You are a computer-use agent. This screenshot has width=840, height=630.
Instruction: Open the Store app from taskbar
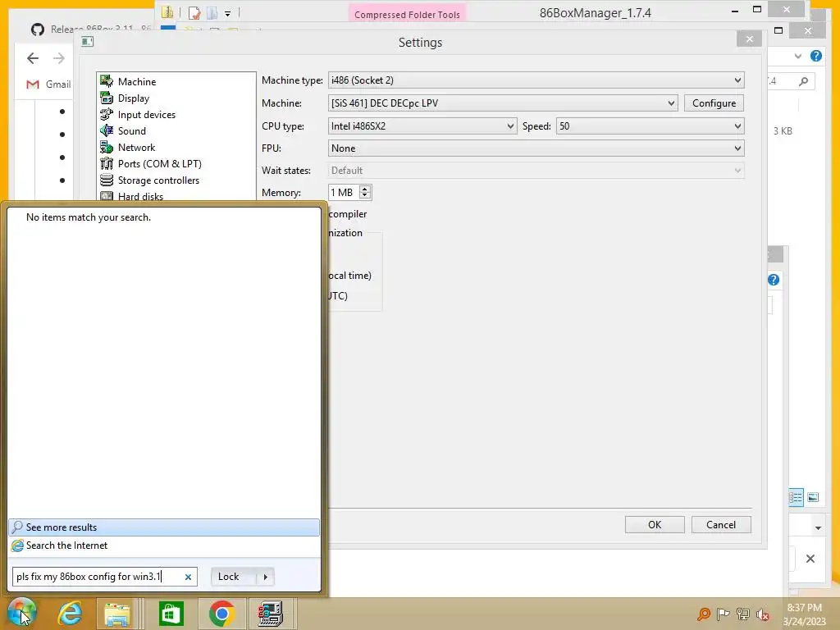(x=171, y=614)
